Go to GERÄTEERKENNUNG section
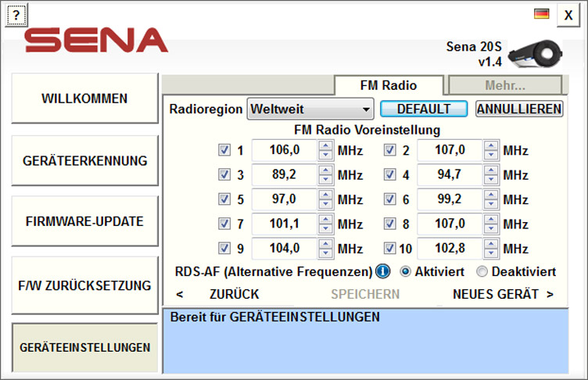Image resolution: width=588 pixels, height=380 pixels. (84, 160)
